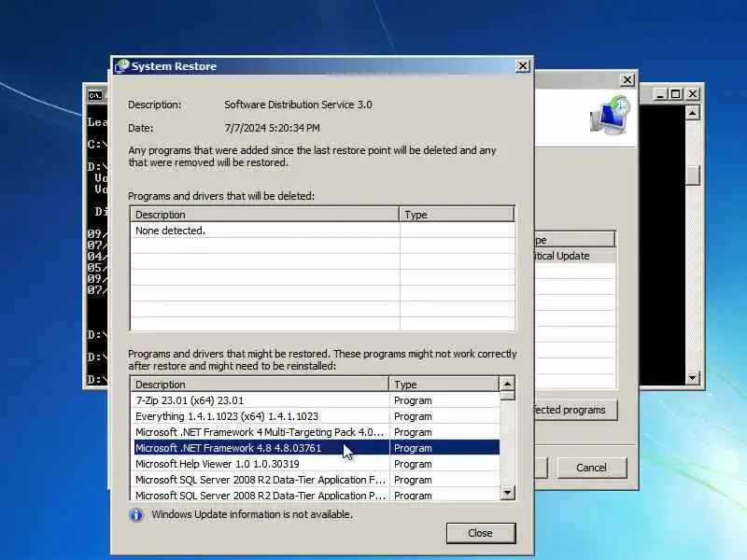
Task: Click Description header of deleted programs list
Action: pos(265,215)
